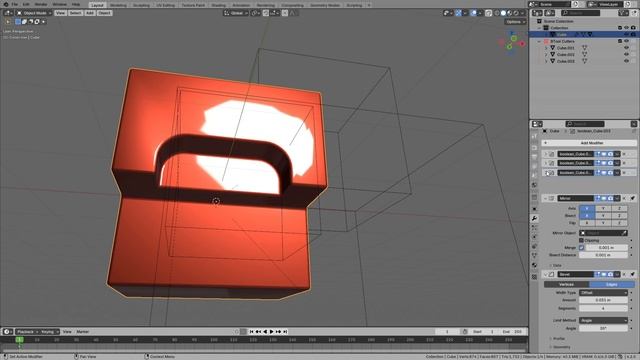Switch to the Modeling workspace tab
640x360 pixels.
(x=118, y=5)
